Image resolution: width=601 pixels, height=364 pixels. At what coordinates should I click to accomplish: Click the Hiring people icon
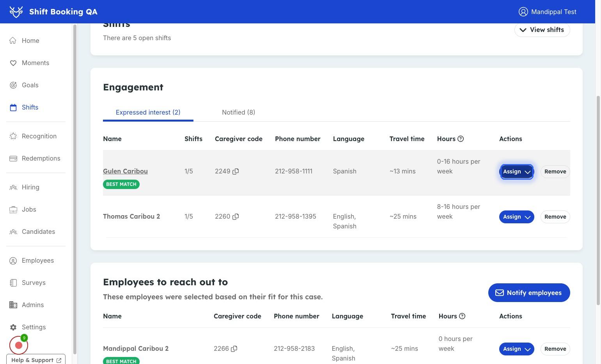13,187
